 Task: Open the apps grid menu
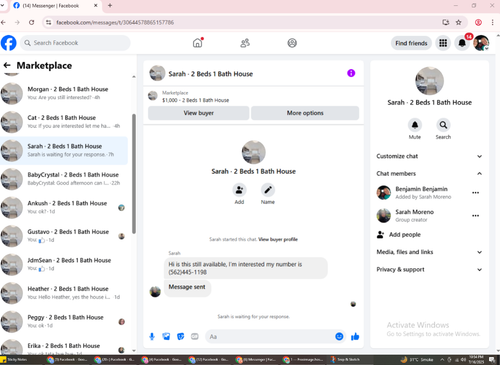[443, 43]
